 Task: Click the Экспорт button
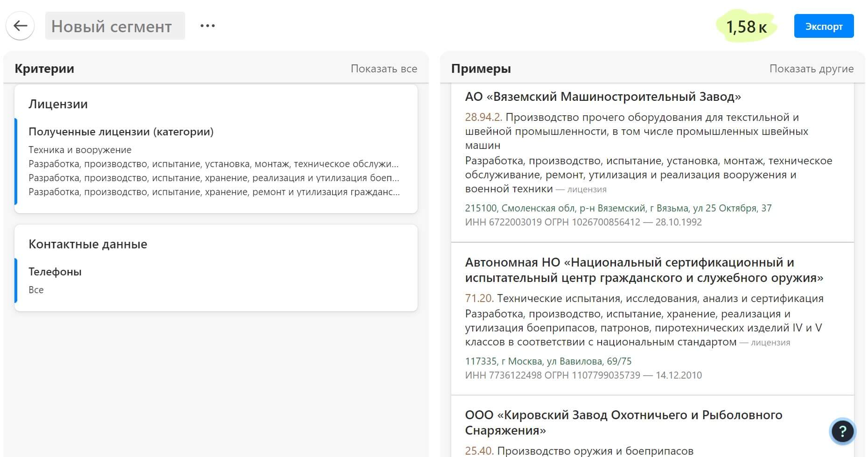tap(824, 26)
